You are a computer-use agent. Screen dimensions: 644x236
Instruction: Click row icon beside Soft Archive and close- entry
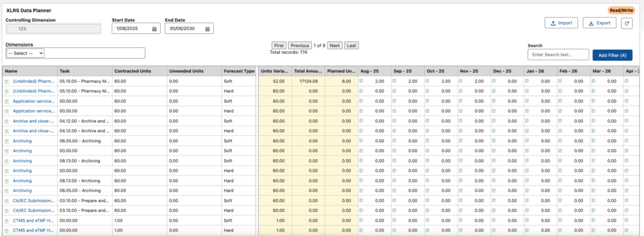(6, 121)
